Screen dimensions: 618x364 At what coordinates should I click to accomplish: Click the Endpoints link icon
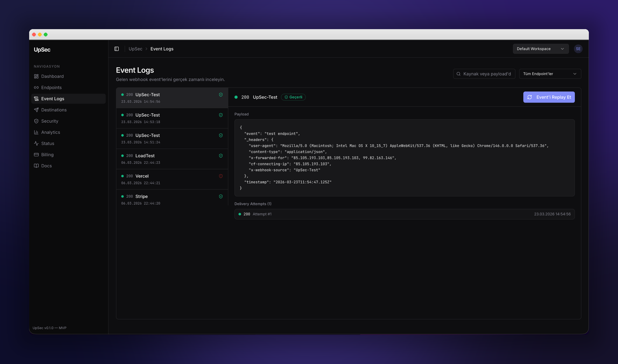[36, 87]
